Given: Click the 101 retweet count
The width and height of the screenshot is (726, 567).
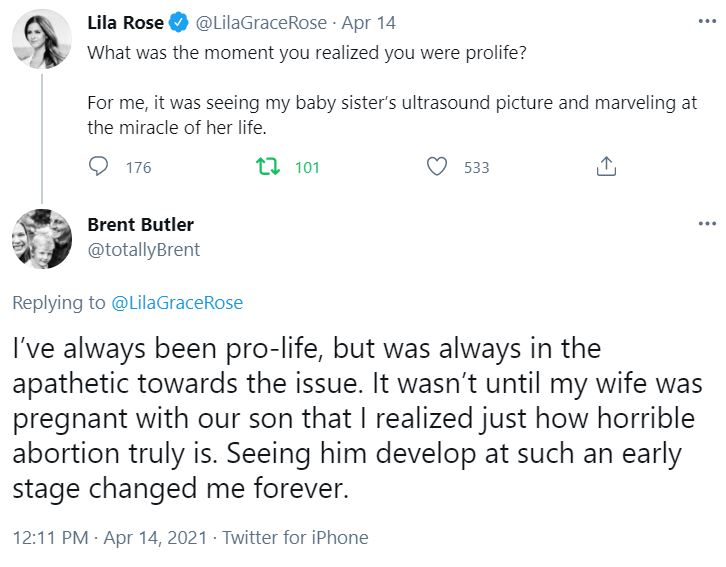Looking at the screenshot, I should coord(307,167).
